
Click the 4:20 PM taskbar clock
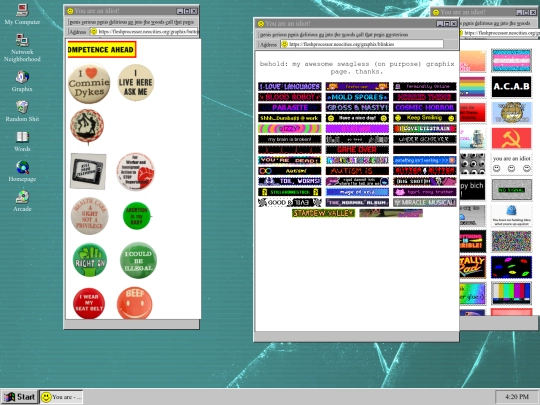517,397
